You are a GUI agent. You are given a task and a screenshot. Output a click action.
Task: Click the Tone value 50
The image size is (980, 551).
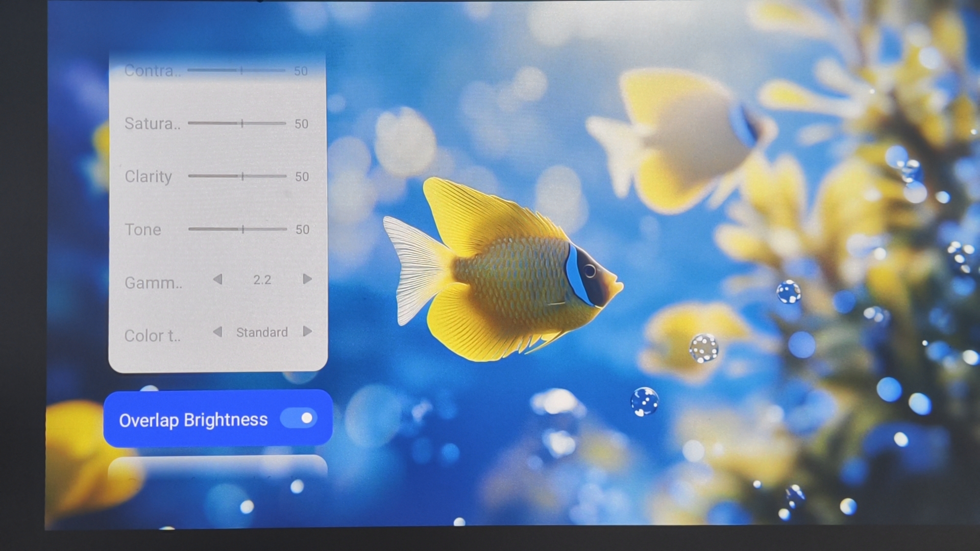(302, 230)
